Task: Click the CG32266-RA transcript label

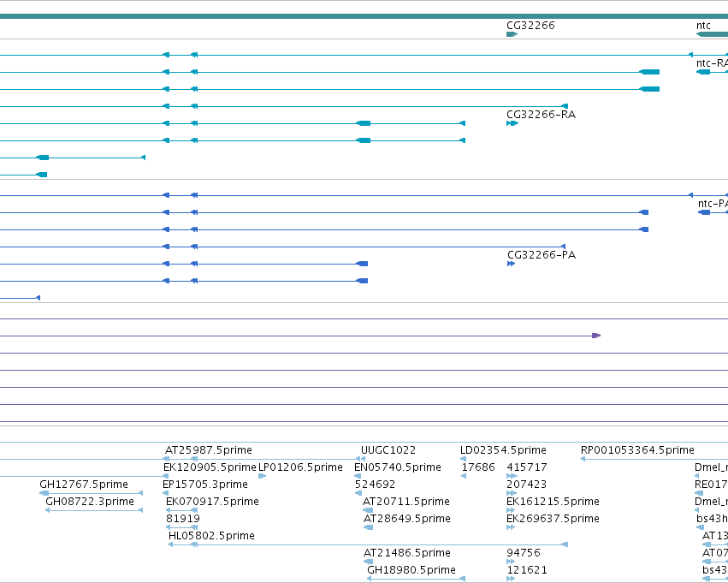Action: tap(542, 114)
